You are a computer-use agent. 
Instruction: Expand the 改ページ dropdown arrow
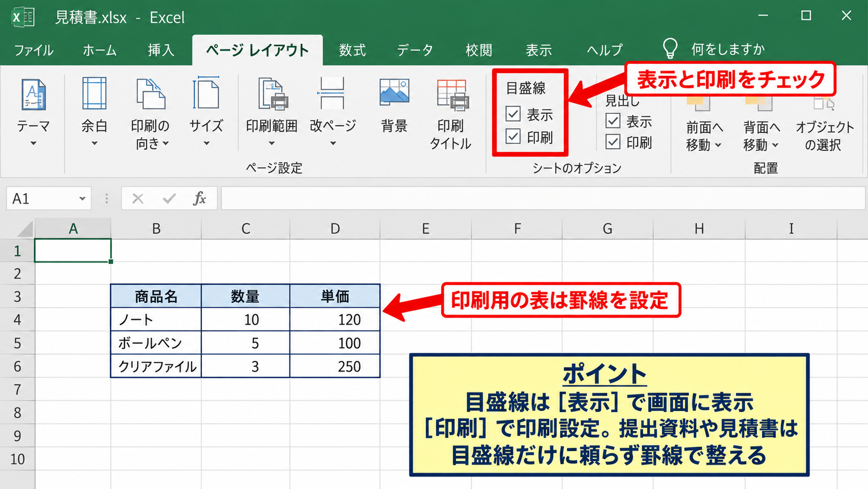tap(333, 143)
